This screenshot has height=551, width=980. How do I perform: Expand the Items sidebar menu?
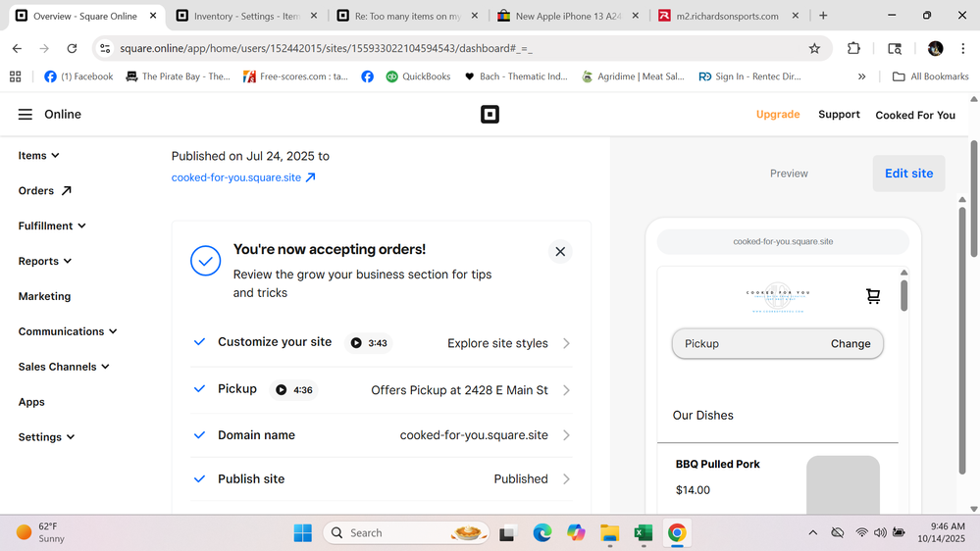[x=39, y=155]
